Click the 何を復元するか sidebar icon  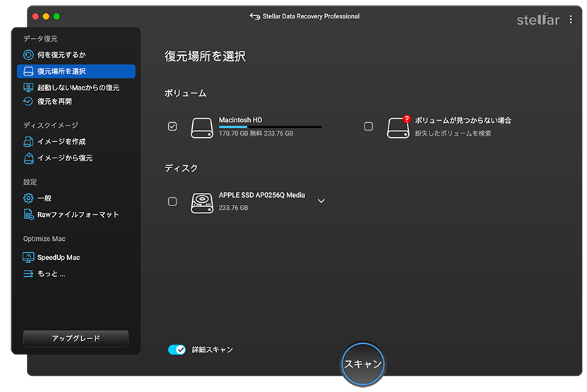pos(28,55)
